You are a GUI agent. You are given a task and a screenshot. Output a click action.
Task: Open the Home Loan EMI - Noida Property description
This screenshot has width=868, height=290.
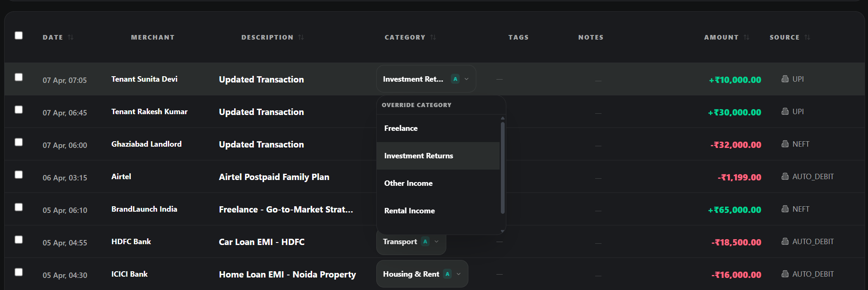pos(287,275)
